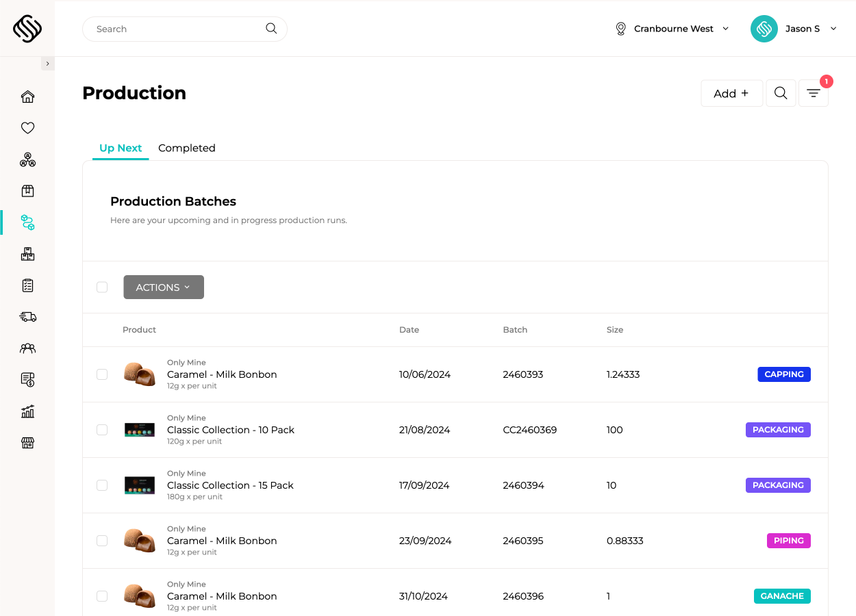
Task: Tick the select-all checkbox above Actions
Action: click(x=102, y=287)
